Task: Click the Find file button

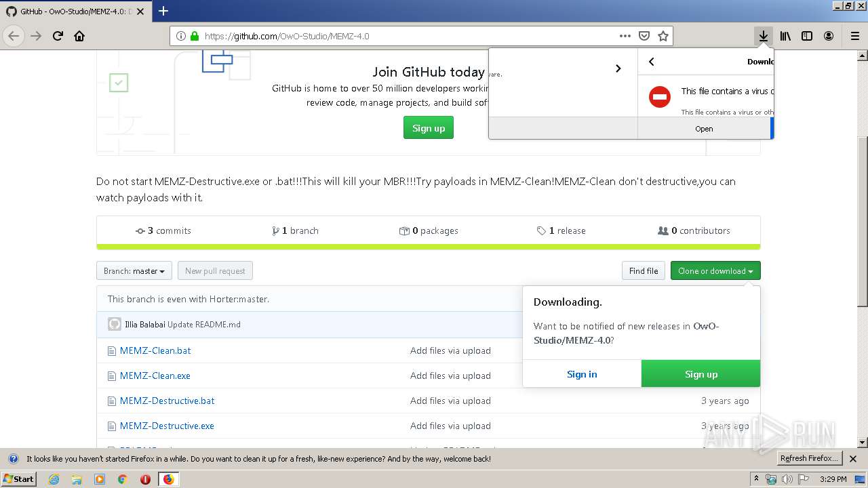Action: pyautogui.click(x=644, y=271)
